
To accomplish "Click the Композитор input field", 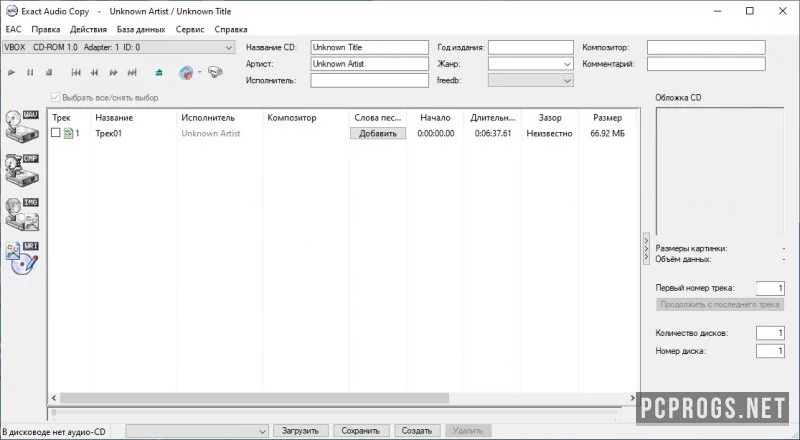I will 706,47.
